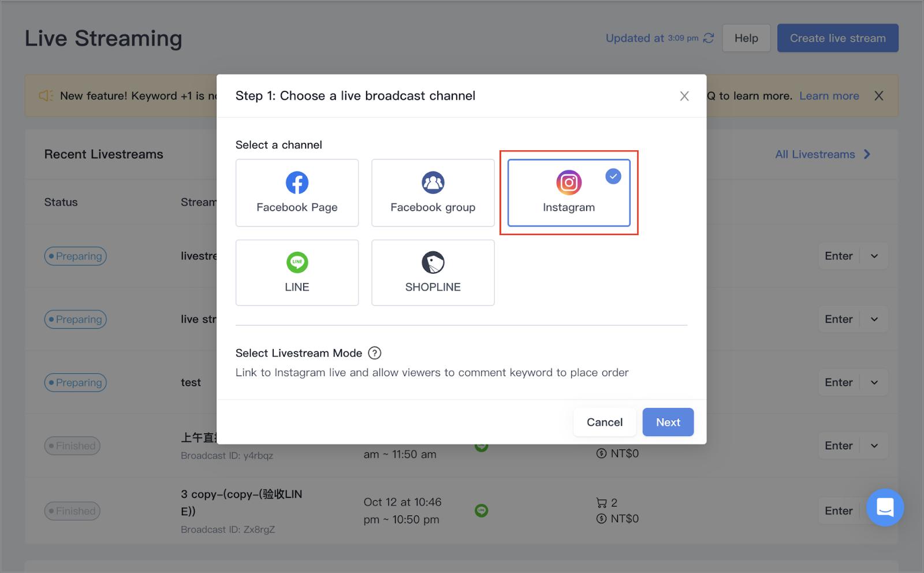This screenshot has width=924, height=573.
Task: Open All Livestreams link
Action: [x=815, y=154]
